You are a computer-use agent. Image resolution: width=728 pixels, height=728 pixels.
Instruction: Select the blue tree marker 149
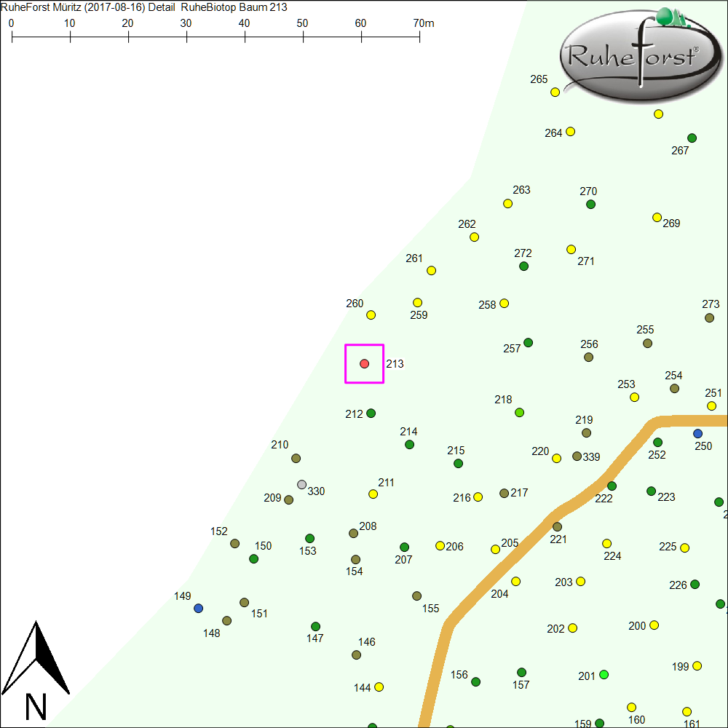(x=199, y=609)
